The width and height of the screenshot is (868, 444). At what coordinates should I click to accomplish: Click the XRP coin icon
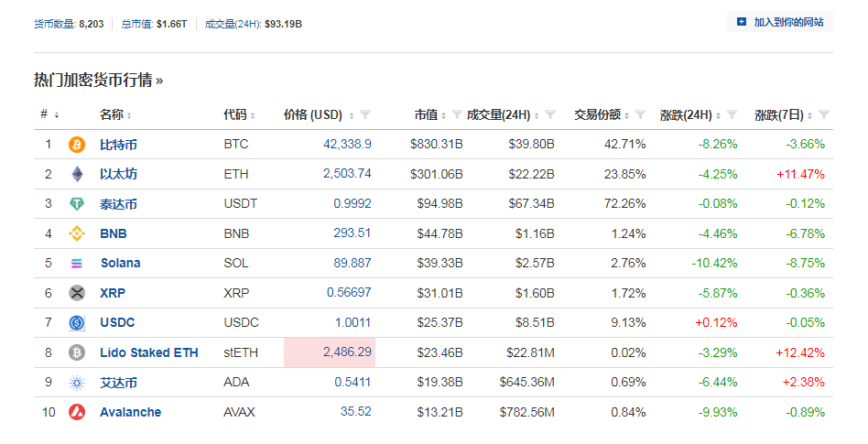(77, 293)
